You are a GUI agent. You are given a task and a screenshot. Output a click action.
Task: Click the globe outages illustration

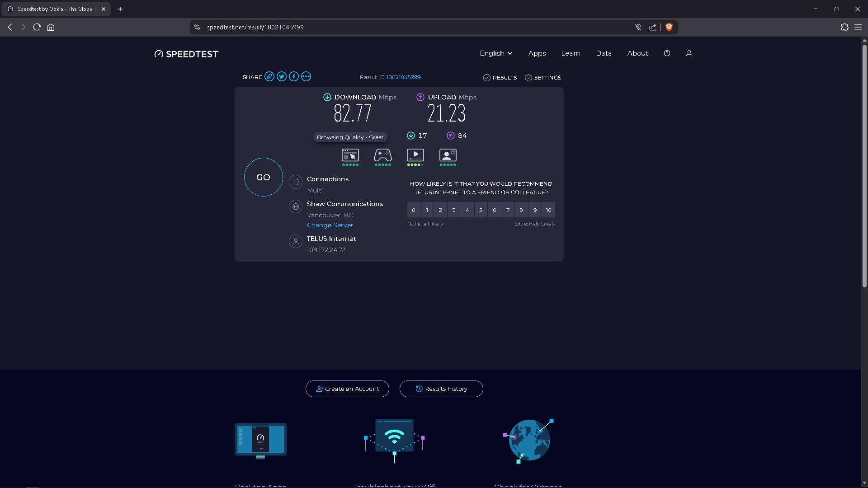click(528, 441)
